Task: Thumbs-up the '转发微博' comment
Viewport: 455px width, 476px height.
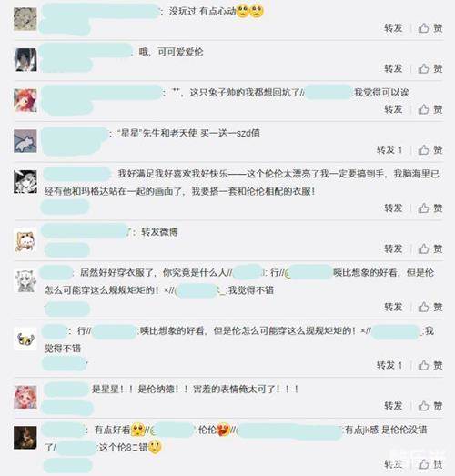Action: click(430, 249)
